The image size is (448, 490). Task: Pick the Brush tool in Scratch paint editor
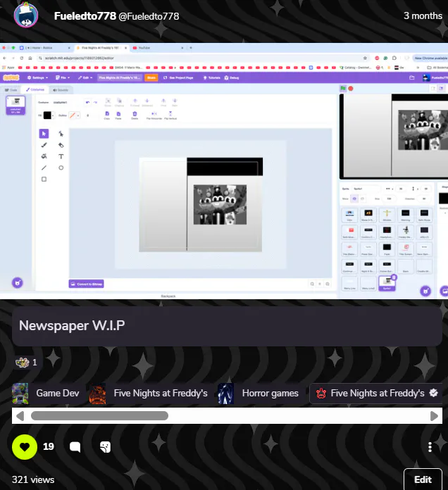click(44, 145)
